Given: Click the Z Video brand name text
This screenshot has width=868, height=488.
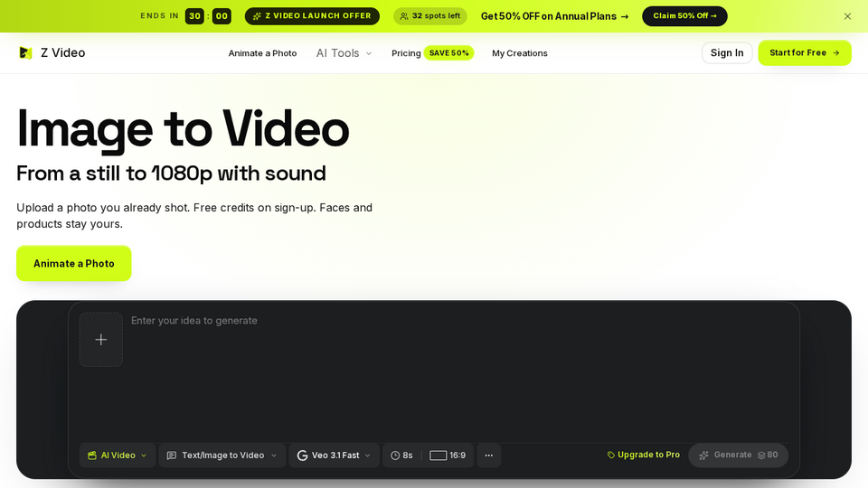Looking at the screenshot, I should (x=63, y=52).
